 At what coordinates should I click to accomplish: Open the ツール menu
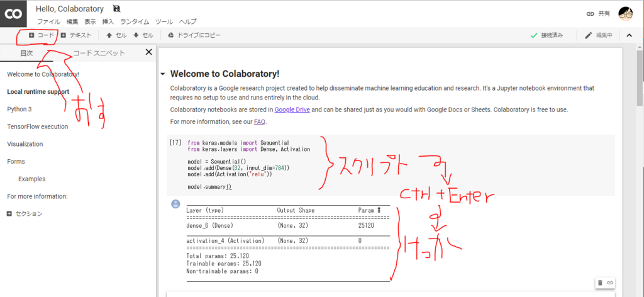(x=164, y=22)
